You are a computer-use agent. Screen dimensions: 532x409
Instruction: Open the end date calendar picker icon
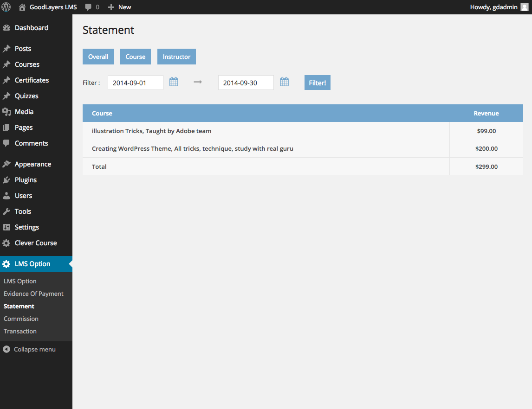point(284,82)
